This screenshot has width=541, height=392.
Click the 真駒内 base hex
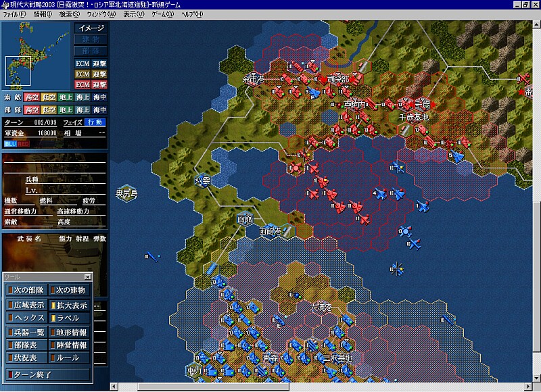click(356, 104)
